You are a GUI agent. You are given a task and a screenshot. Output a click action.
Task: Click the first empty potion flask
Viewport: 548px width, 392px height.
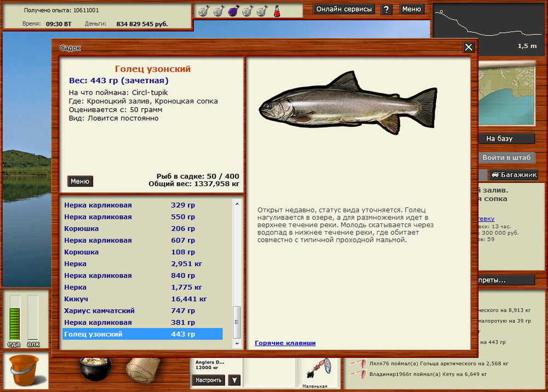[x=203, y=10]
